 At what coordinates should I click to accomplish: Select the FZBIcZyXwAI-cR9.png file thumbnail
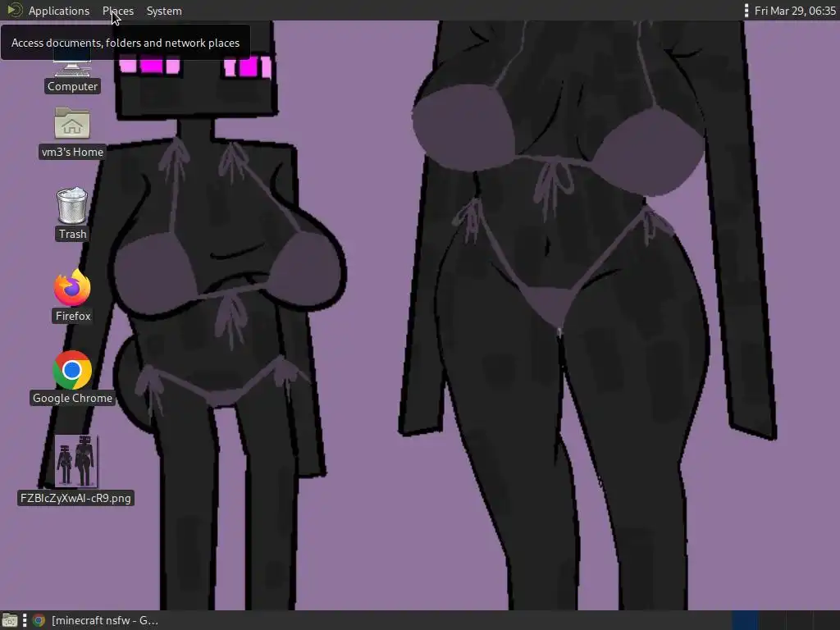(x=75, y=461)
